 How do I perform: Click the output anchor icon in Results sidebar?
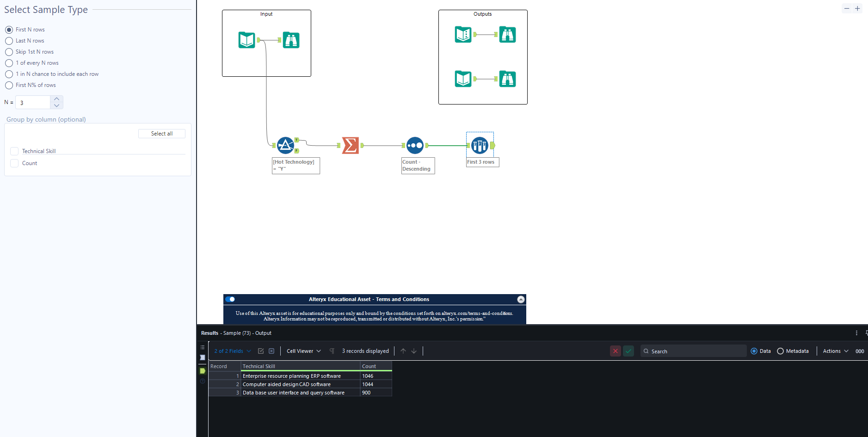coord(203,371)
